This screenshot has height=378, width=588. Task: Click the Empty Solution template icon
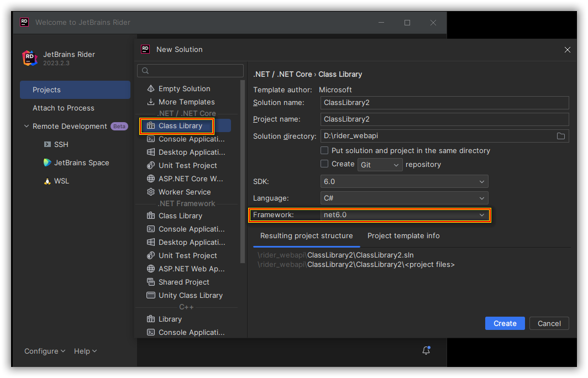(151, 88)
